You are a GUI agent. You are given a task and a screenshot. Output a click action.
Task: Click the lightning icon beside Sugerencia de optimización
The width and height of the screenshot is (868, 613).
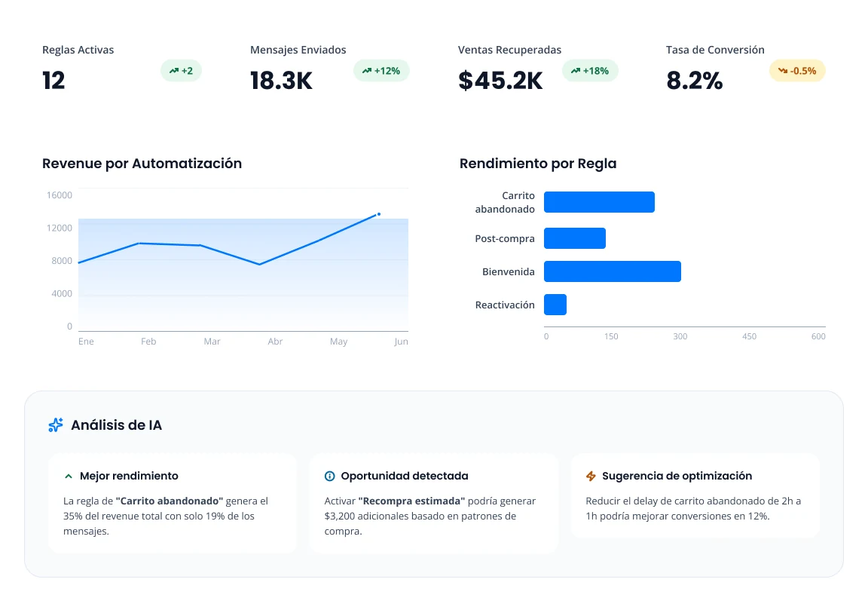click(591, 477)
